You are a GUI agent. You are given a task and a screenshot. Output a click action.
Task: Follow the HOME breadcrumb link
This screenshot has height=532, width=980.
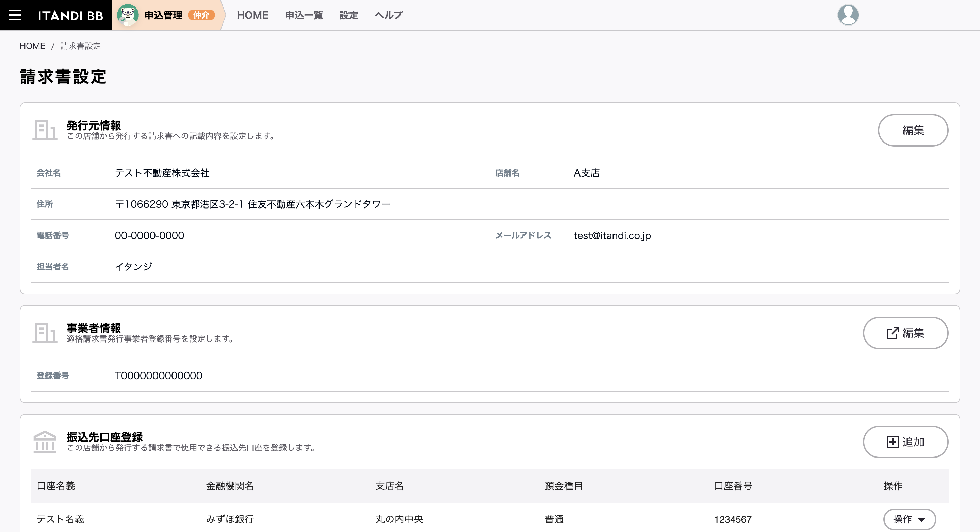pyautogui.click(x=32, y=46)
